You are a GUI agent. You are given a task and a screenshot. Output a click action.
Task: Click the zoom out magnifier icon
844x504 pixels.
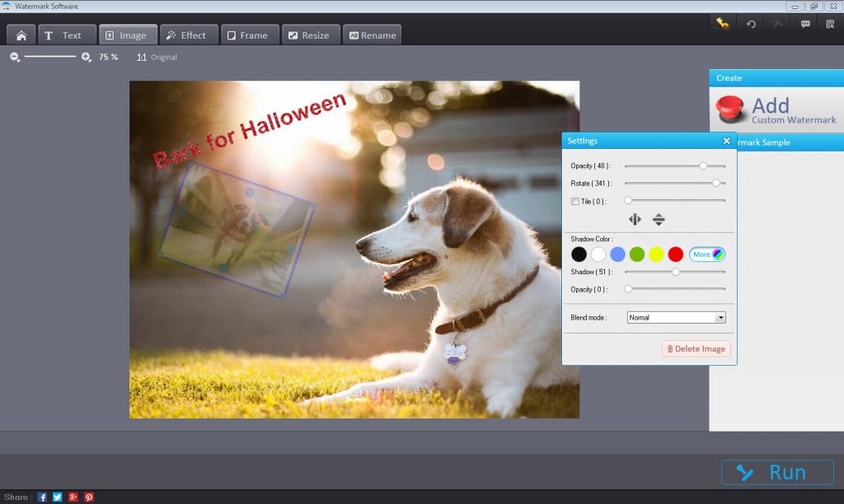(15, 57)
